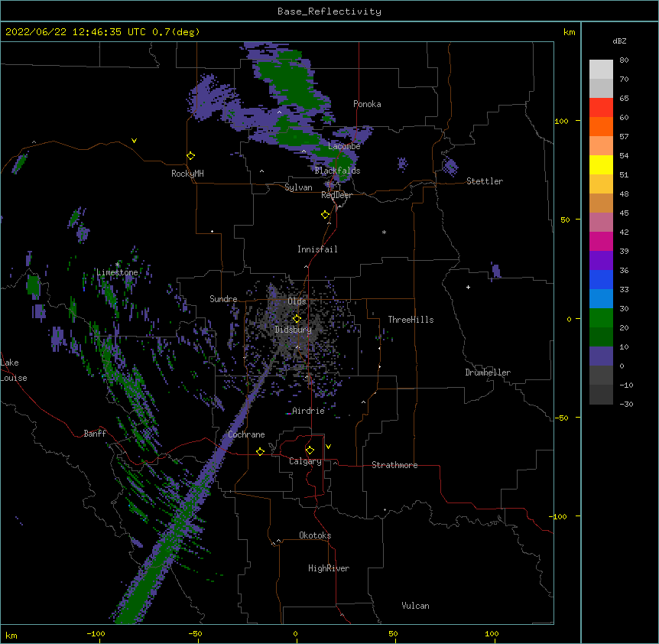659x644 pixels.
Task: Click the Limestone label
Action: pos(117,272)
